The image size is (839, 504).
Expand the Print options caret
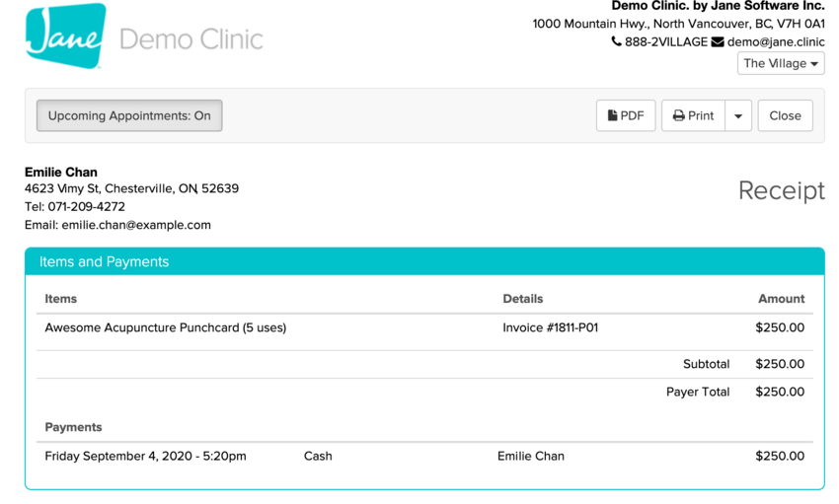pyautogui.click(x=738, y=115)
